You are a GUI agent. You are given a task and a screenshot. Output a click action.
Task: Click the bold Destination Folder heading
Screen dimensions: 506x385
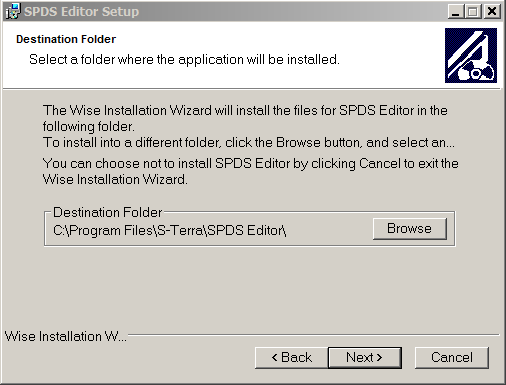(66, 39)
